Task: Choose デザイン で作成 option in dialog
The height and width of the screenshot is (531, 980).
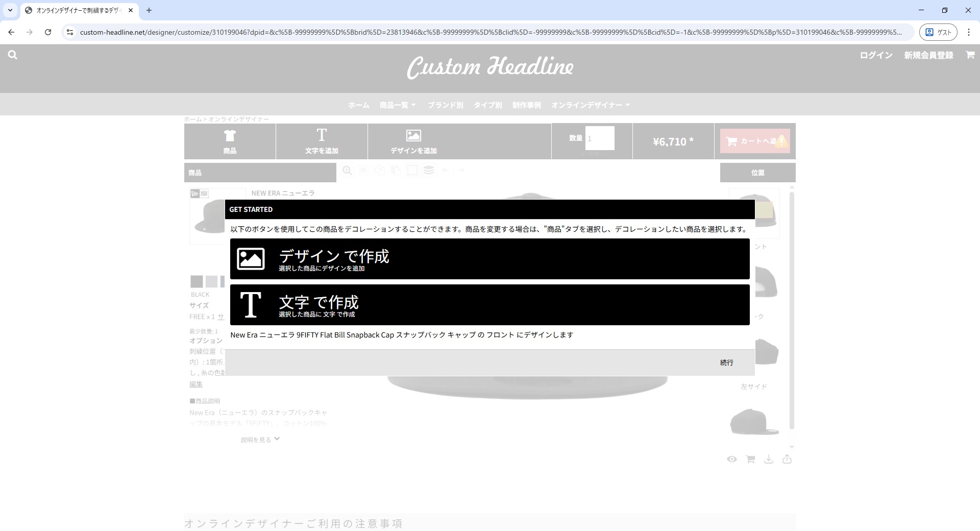Action: coord(489,259)
